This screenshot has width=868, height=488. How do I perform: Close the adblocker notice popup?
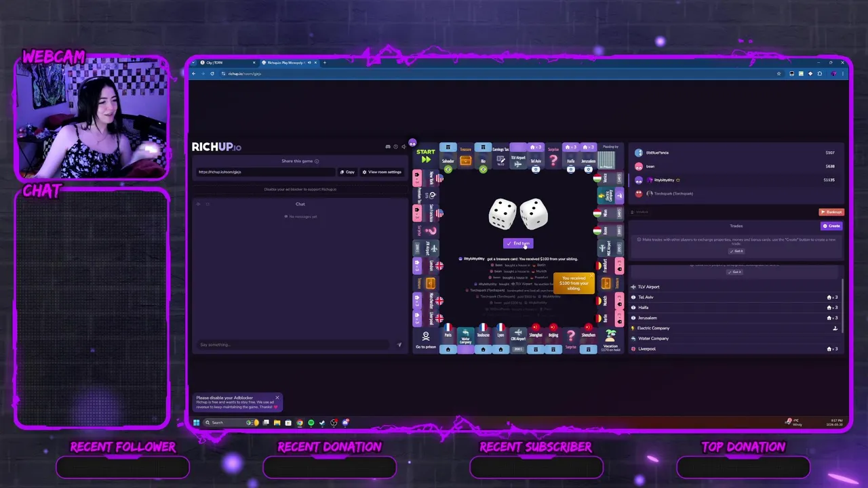pos(277,398)
